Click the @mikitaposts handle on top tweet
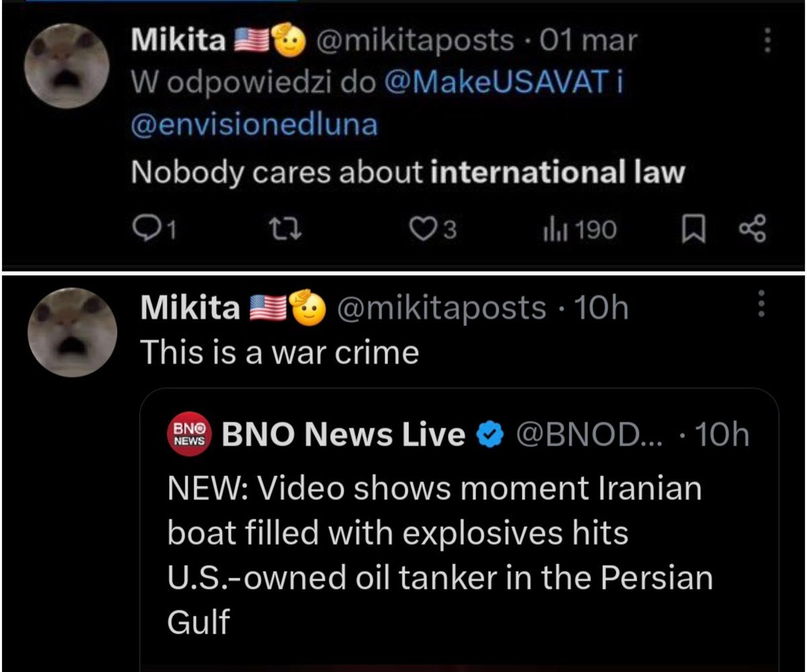This screenshot has height=672, width=807. click(415, 40)
